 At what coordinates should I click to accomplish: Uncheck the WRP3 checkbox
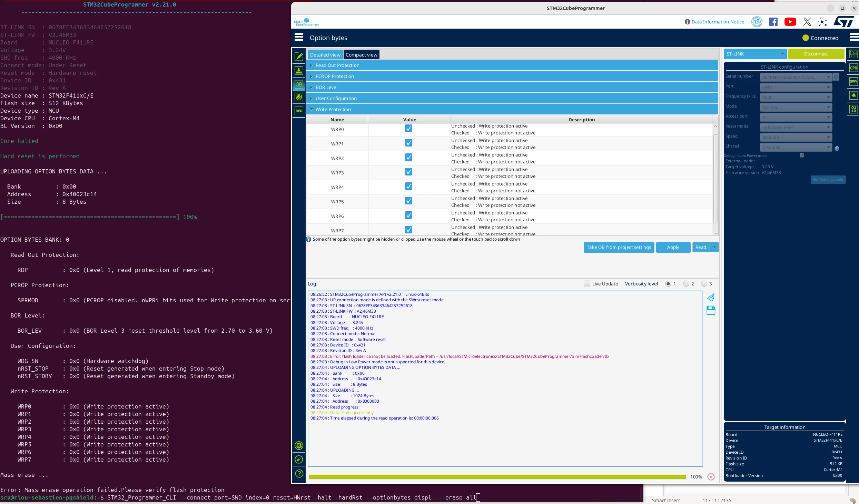click(409, 172)
